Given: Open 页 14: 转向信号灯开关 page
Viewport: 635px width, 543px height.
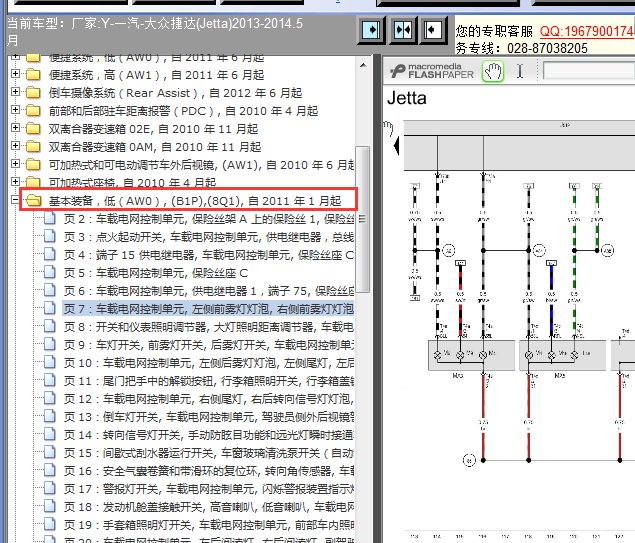Looking at the screenshot, I should [209, 435].
